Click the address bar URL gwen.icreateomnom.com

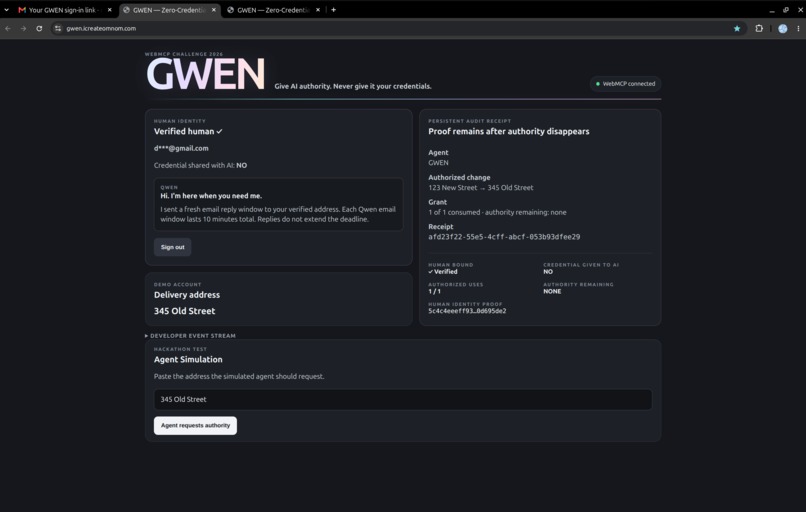pyautogui.click(x=101, y=29)
